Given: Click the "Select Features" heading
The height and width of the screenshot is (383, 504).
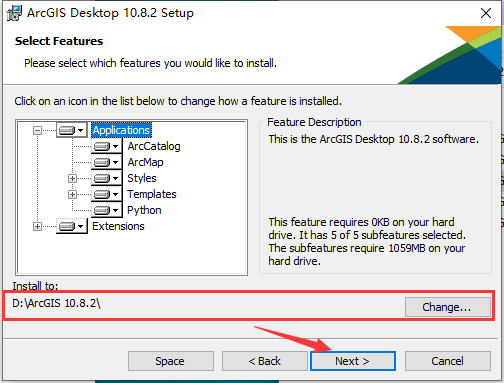Looking at the screenshot, I should pyautogui.click(x=59, y=41).
